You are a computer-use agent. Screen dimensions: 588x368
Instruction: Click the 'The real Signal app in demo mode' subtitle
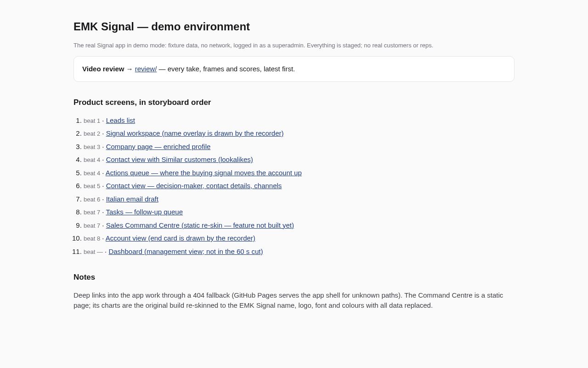pyautogui.click(x=253, y=46)
